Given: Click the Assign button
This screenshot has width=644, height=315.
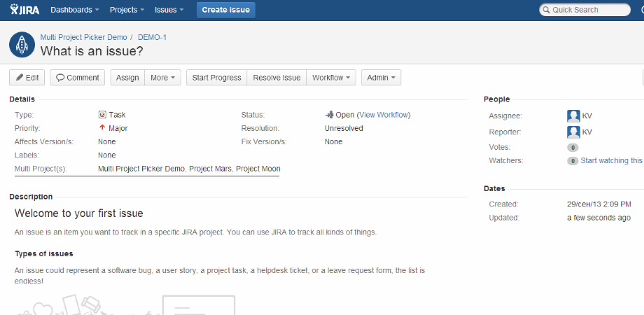Looking at the screenshot, I should 127,78.
